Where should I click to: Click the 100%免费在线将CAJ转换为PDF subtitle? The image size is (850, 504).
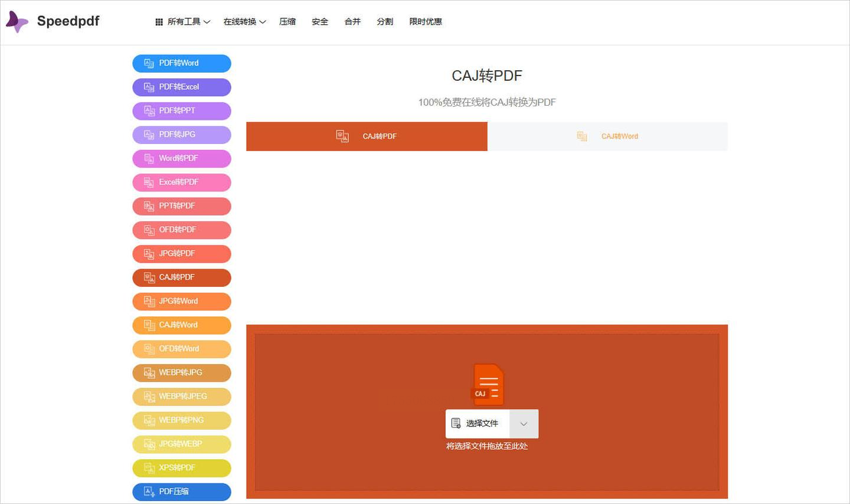(487, 102)
